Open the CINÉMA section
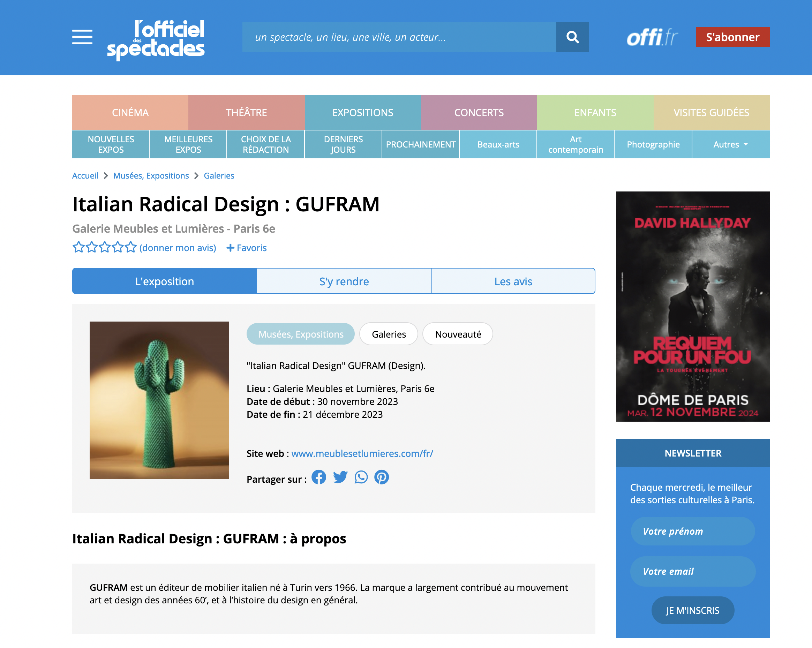The image size is (812, 648). pyautogui.click(x=130, y=113)
